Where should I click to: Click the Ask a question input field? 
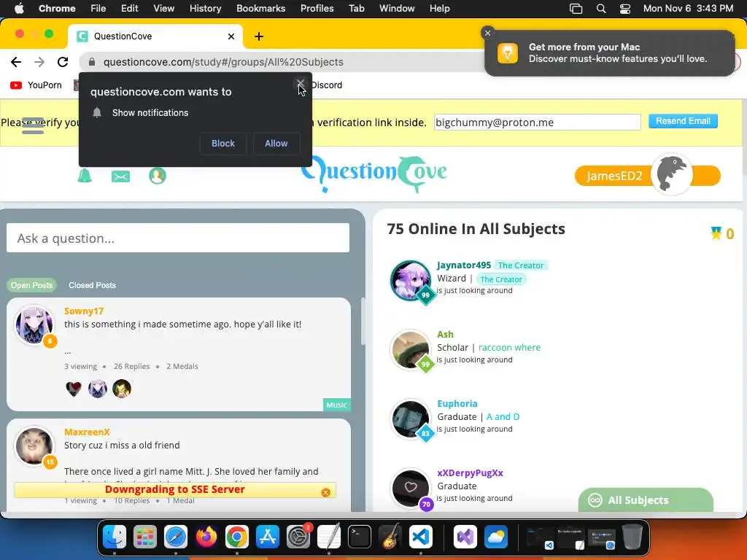click(178, 238)
